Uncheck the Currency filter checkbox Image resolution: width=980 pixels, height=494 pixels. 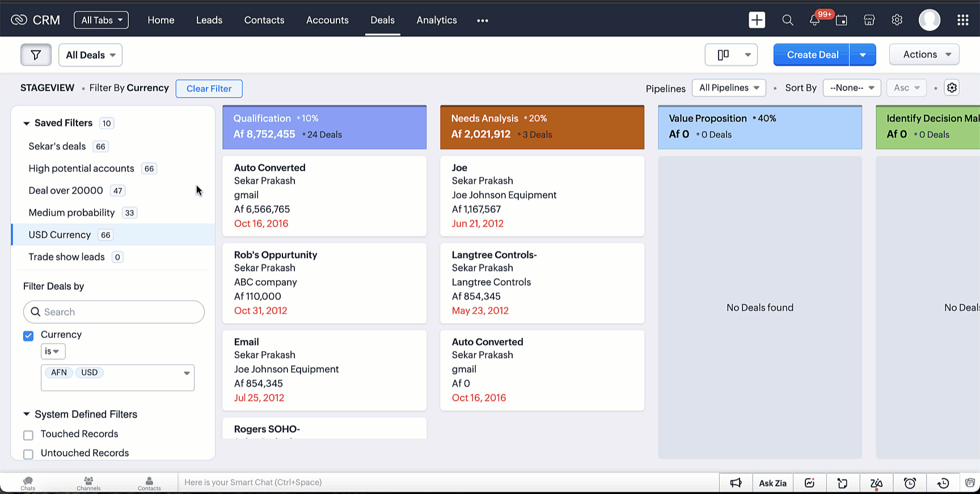pos(28,336)
